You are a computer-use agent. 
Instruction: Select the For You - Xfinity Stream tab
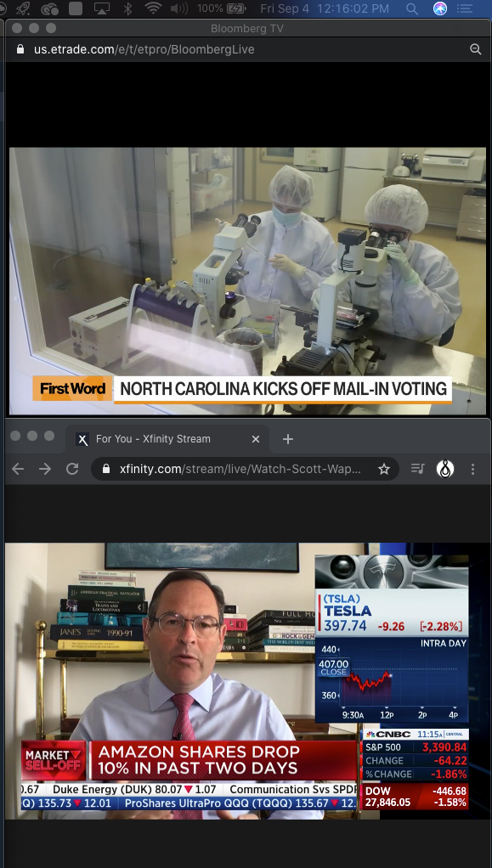click(167, 439)
